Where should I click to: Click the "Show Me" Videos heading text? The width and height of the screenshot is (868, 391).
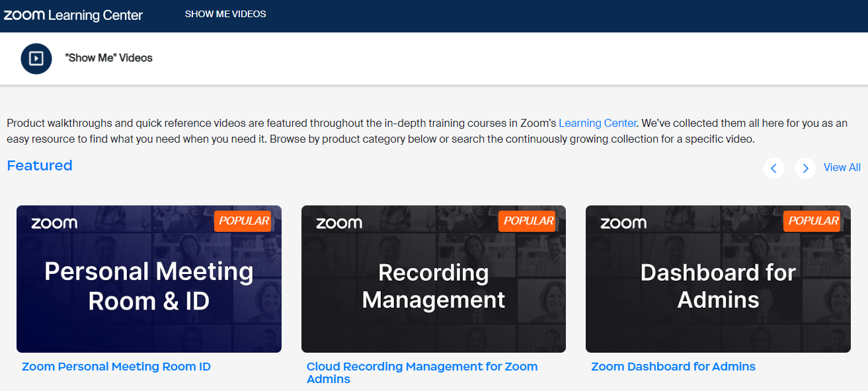109,58
